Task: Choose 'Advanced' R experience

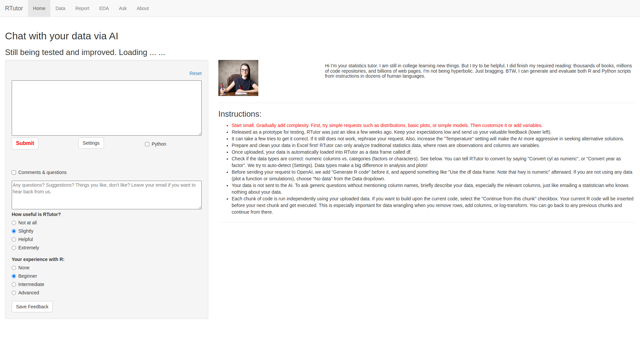Action: point(14,293)
